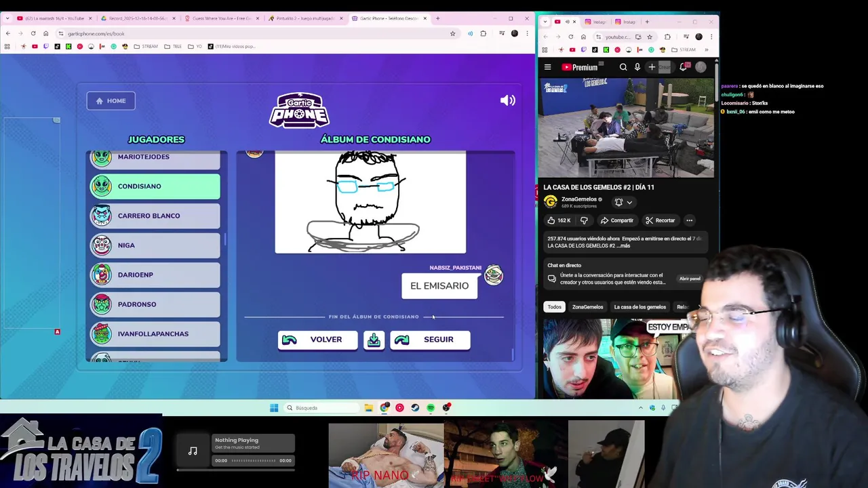Open Windows Start button on taskbar
This screenshot has height=488, width=868.
(x=274, y=408)
